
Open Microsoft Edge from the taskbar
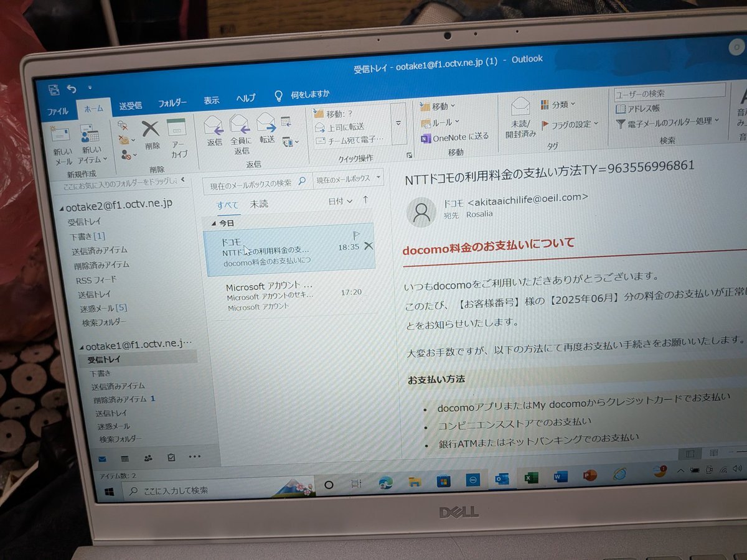point(385,482)
